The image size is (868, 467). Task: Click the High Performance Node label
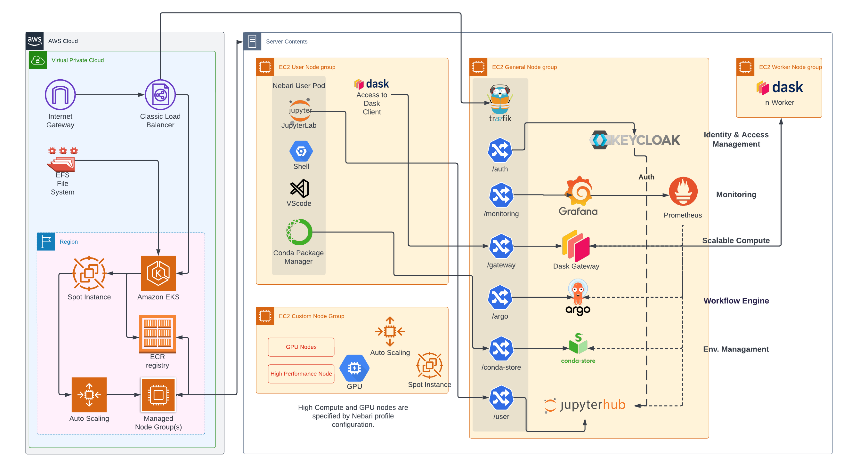click(x=301, y=373)
